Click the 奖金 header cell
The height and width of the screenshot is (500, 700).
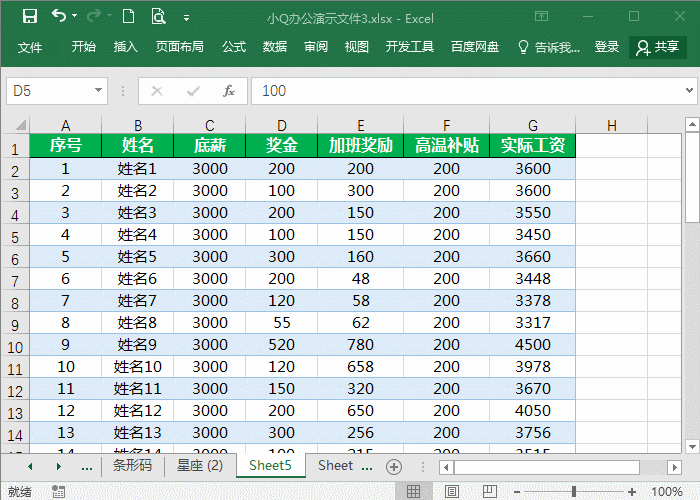point(281,146)
